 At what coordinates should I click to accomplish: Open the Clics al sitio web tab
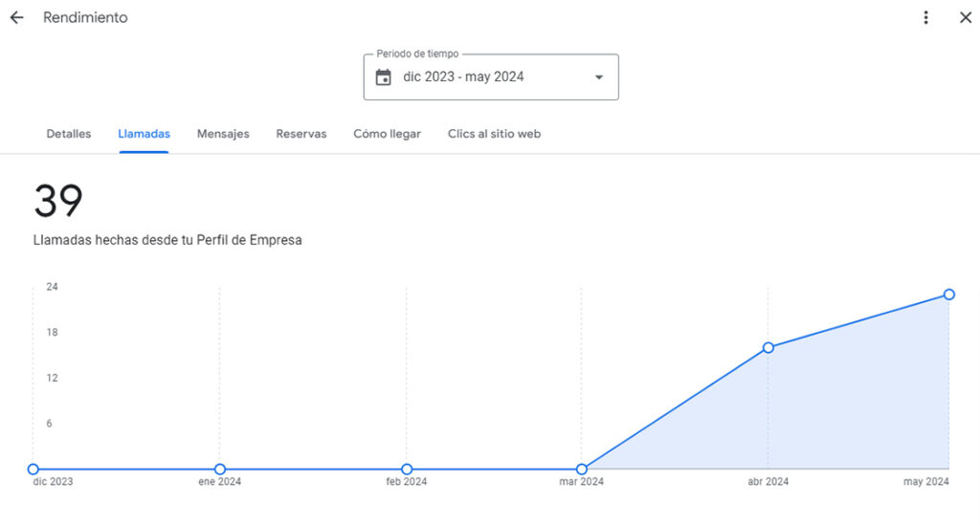[x=494, y=134]
